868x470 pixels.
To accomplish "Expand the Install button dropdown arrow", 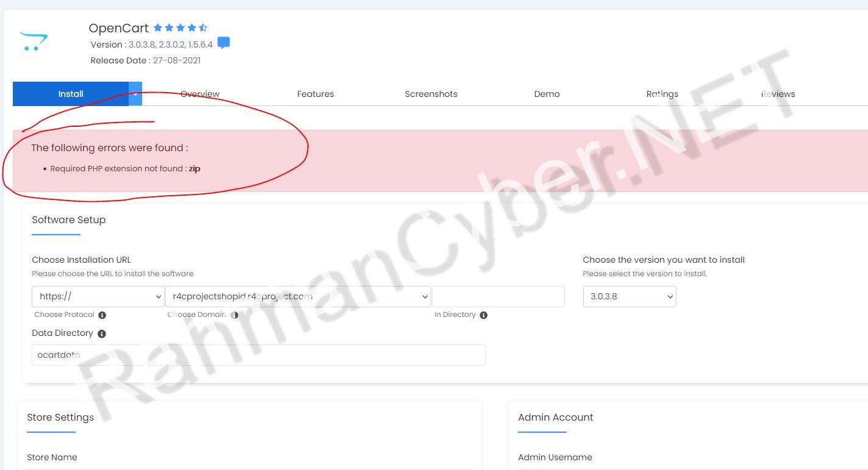I will [135, 94].
